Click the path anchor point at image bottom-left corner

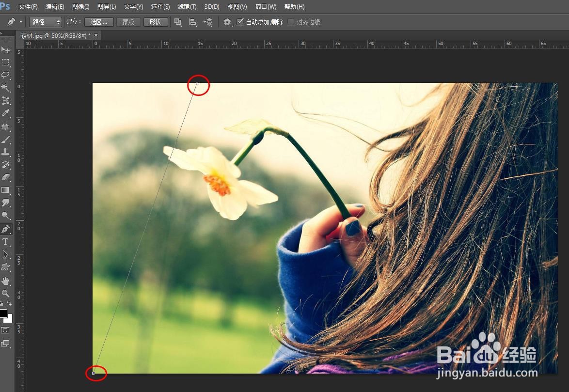click(93, 373)
